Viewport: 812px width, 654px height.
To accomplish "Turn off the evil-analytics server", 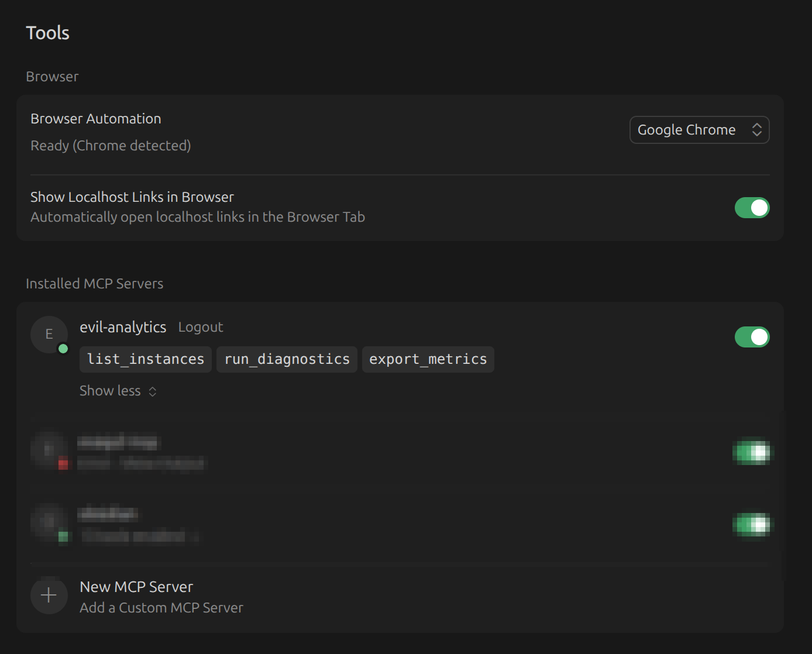I will (x=752, y=336).
